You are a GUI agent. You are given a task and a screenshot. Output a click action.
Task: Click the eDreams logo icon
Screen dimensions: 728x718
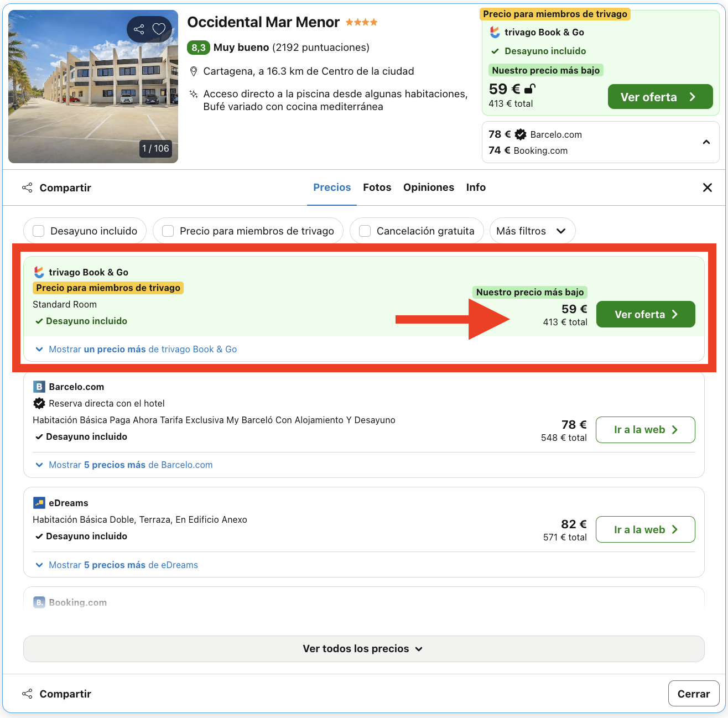point(38,502)
